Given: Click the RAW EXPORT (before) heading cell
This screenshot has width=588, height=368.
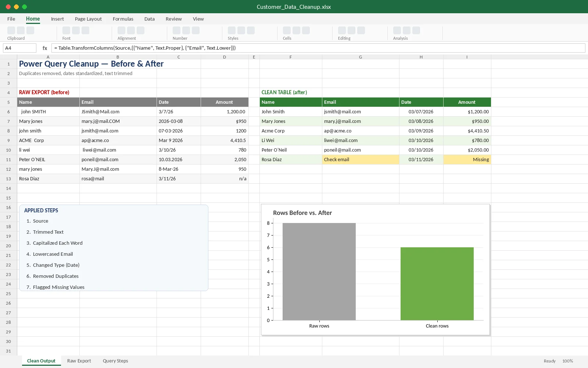Looking at the screenshot, I should click(x=48, y=92).
